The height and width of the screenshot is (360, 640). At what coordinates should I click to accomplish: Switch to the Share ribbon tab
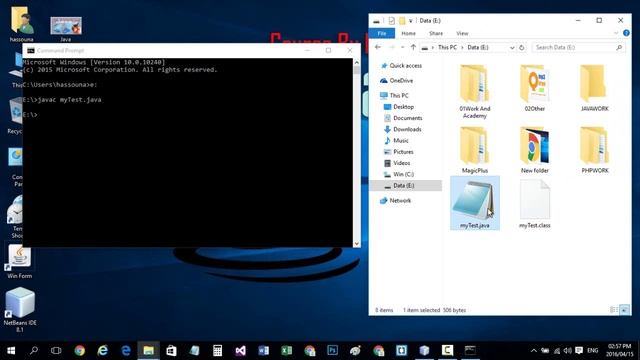click(x=436, y=33)
